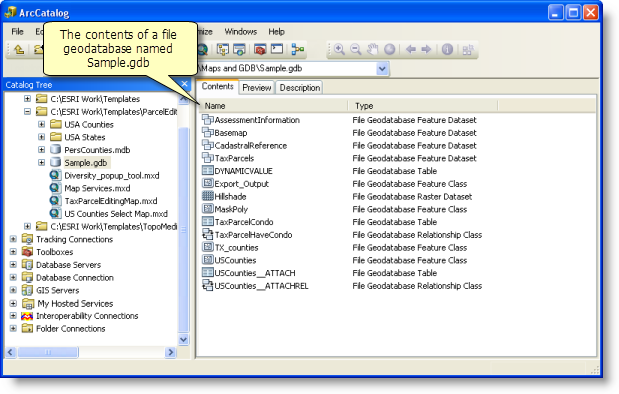Click the Interoperability Connections colorful icon
Screen dimensions: 619x394
[x=27, y=316]
